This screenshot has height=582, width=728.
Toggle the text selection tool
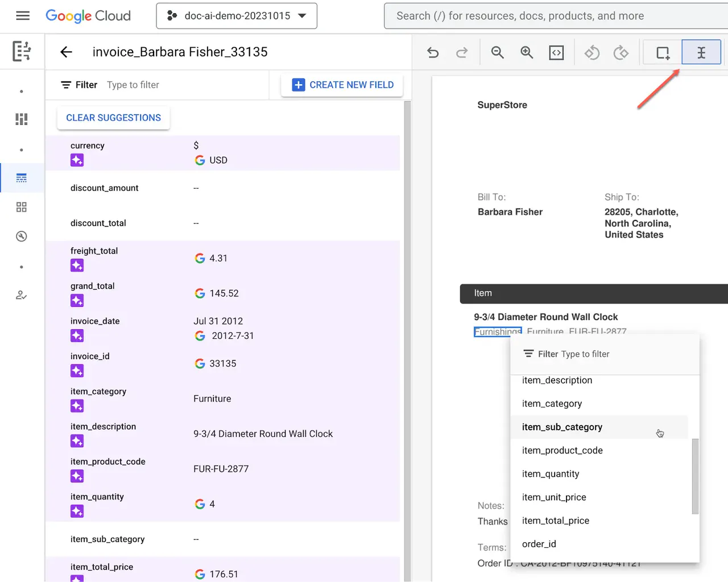pos(701,53)
